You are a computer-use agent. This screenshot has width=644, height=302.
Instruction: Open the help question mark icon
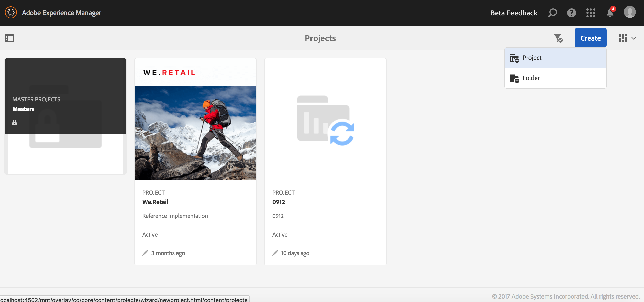(x=571, y=13)
